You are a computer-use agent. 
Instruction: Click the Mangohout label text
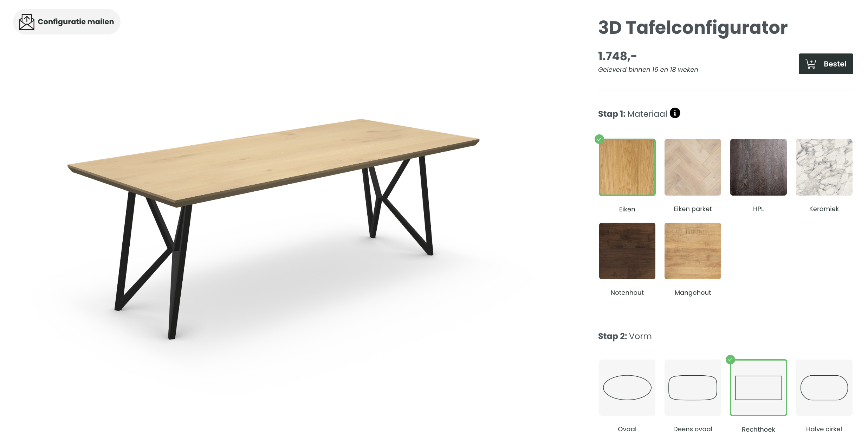pyautogui.click(x=693, y=293)
